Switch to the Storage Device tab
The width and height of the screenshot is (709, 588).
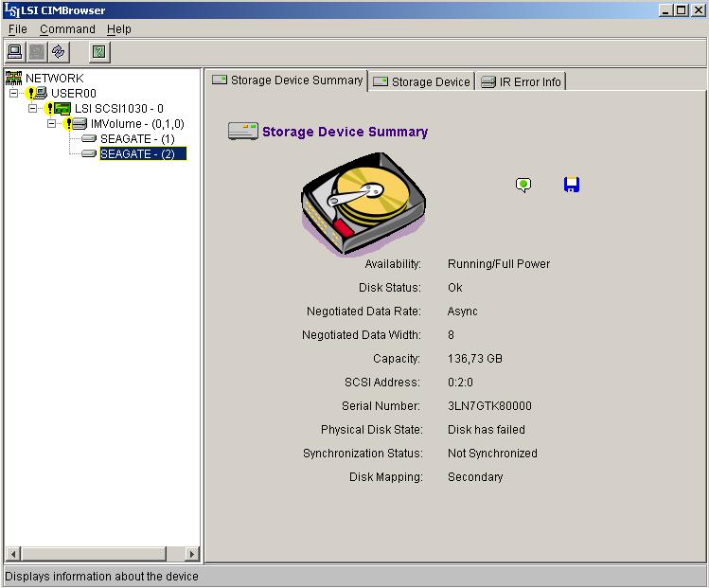click(x=421, y=82)
